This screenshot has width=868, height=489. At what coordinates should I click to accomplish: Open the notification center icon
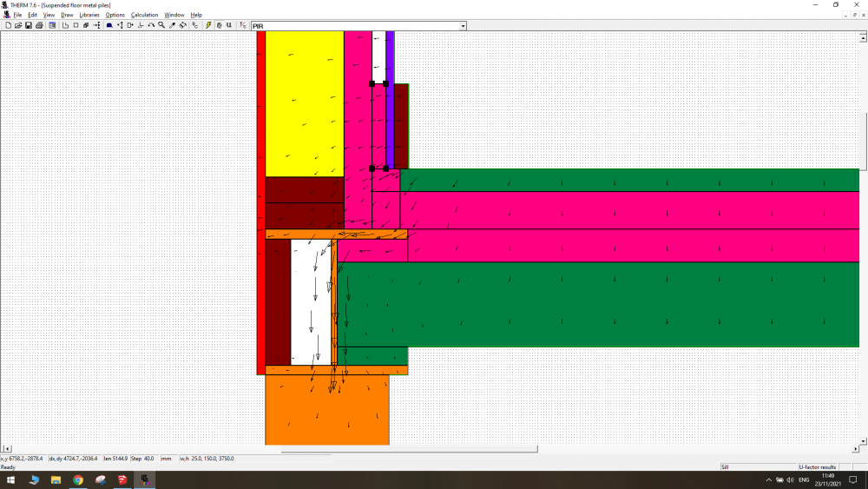point(853,479)
